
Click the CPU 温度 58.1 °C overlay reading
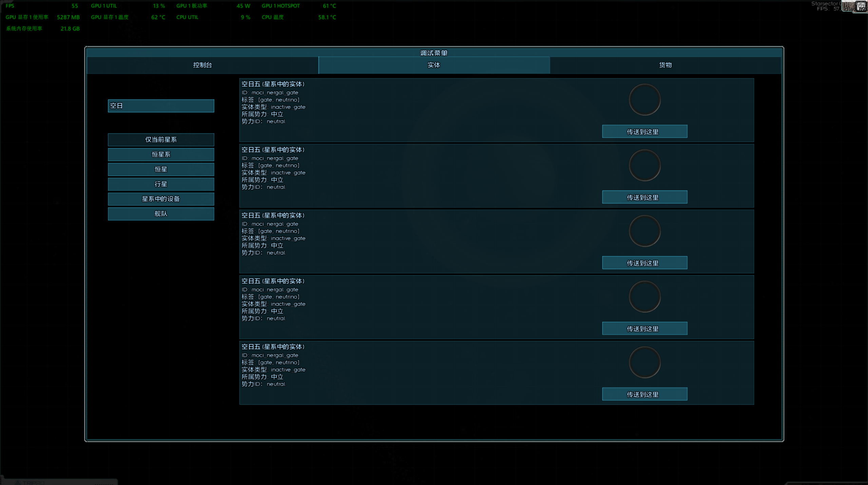298,17
